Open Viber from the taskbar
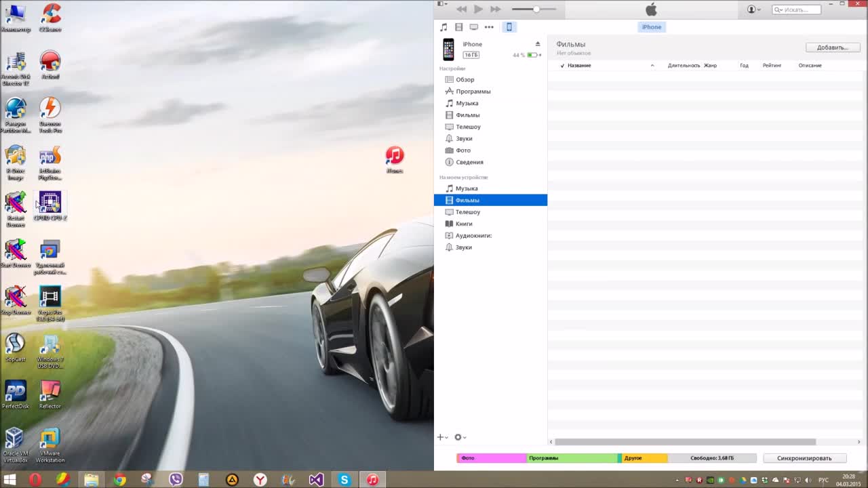Screen dimensions: 868x488 pos(176,480)
